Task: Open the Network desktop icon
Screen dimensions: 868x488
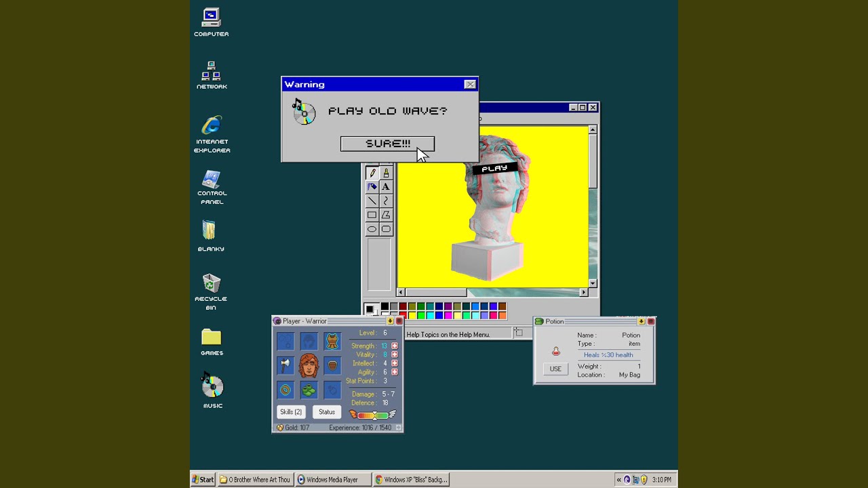Action: [212, 75]
